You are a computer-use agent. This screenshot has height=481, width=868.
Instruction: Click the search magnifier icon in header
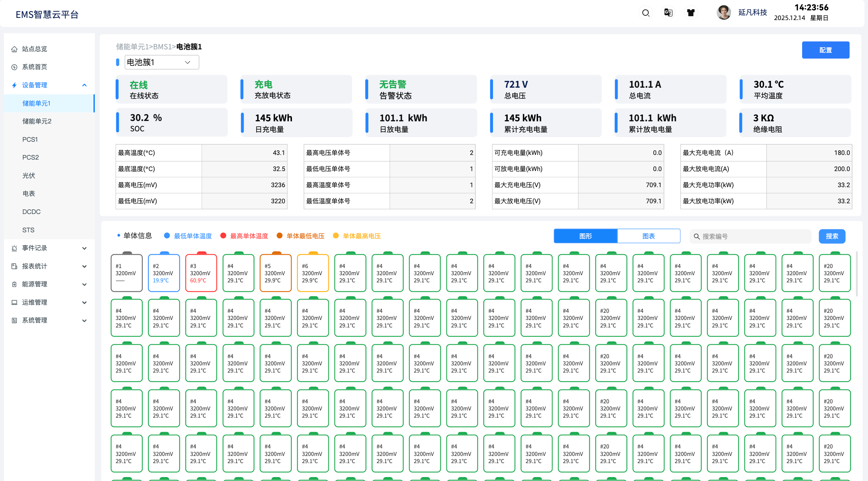[x=645, y=13]
